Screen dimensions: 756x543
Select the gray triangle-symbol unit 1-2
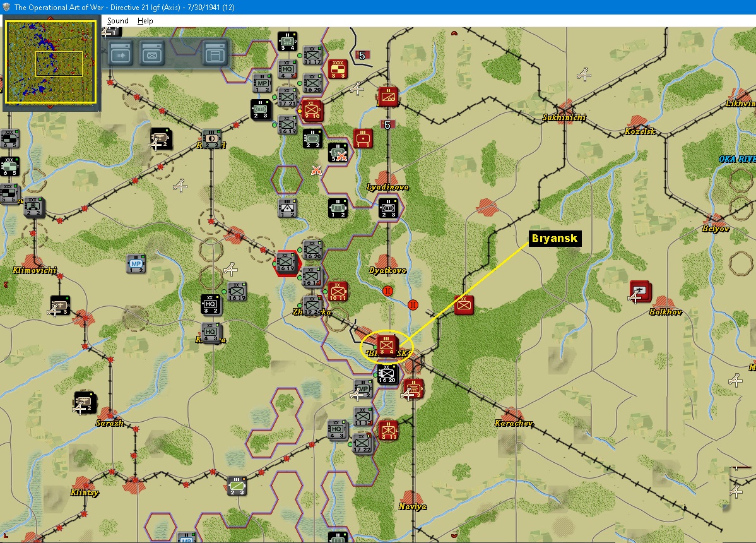coord(287,208)
